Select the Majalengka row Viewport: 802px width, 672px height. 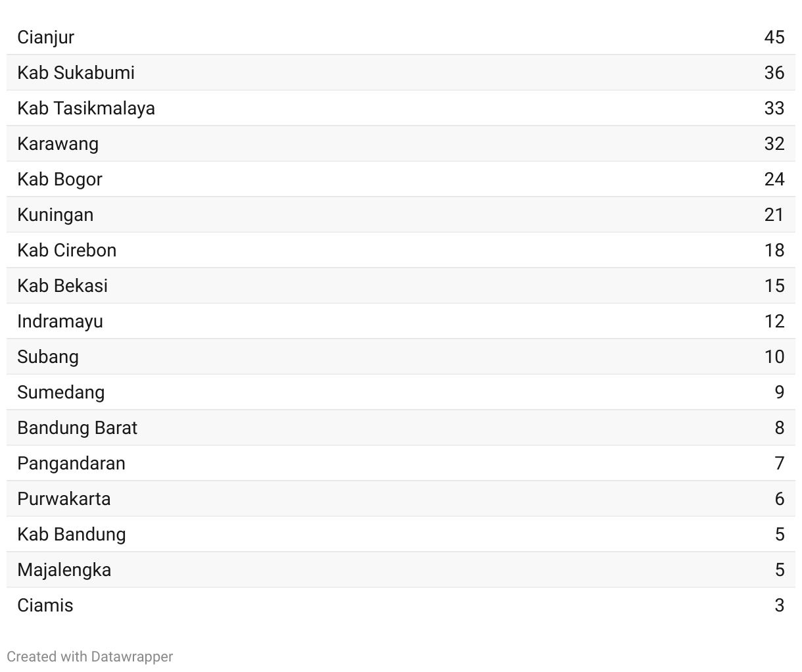click(401, 569)
